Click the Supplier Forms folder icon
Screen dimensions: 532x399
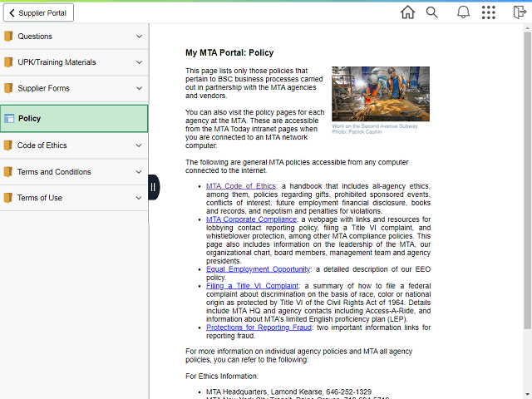pyautogui.click(x=8, y=88)
